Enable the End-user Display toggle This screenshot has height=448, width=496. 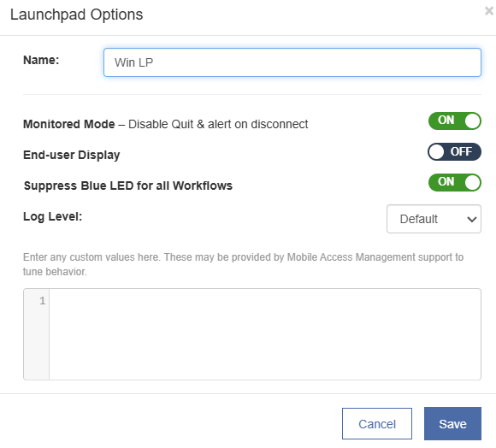click(455, 152)
